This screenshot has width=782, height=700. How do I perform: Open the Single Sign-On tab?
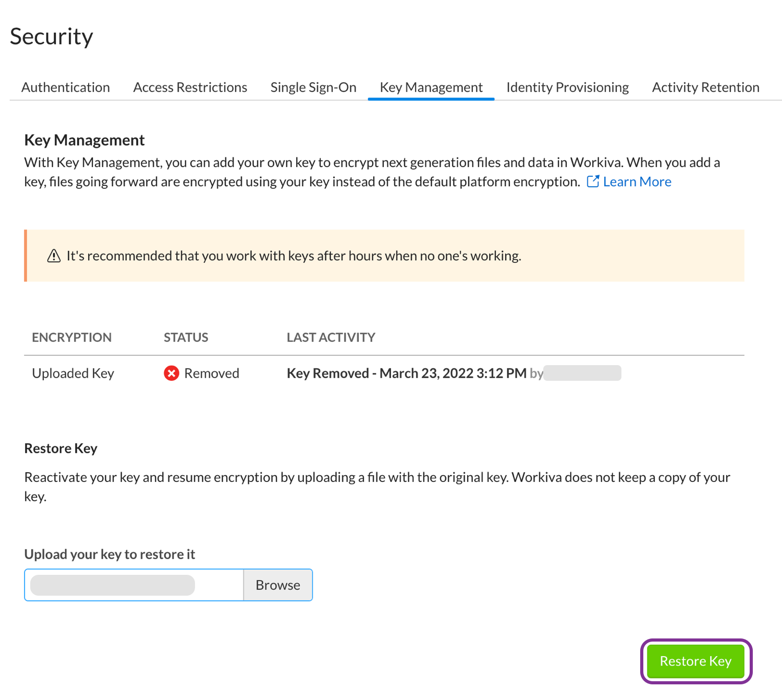(313, 87)
